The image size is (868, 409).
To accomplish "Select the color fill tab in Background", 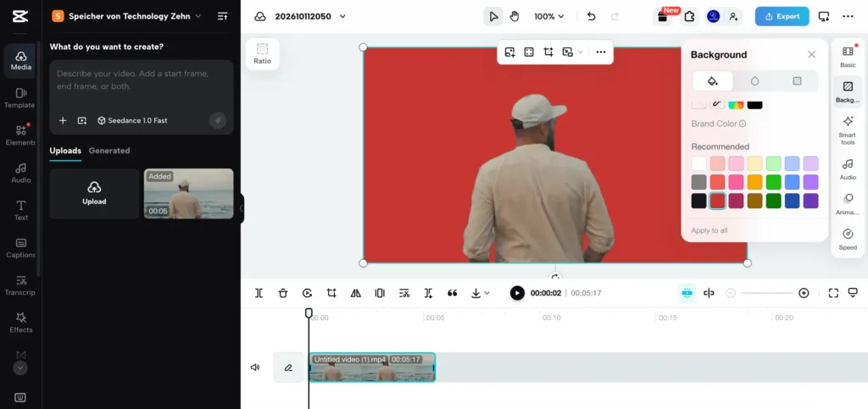I will pyautogui.click(x=712, y=81).
